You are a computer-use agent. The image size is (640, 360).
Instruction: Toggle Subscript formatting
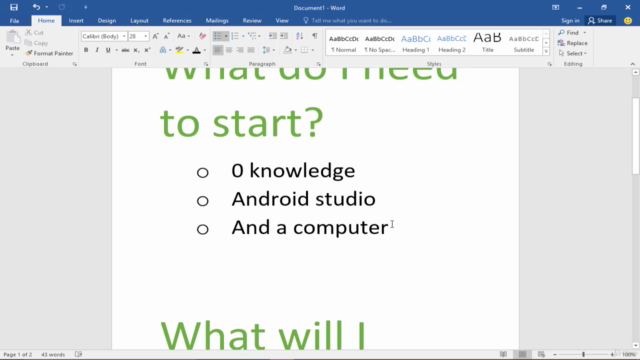click(x=136, y=50)
